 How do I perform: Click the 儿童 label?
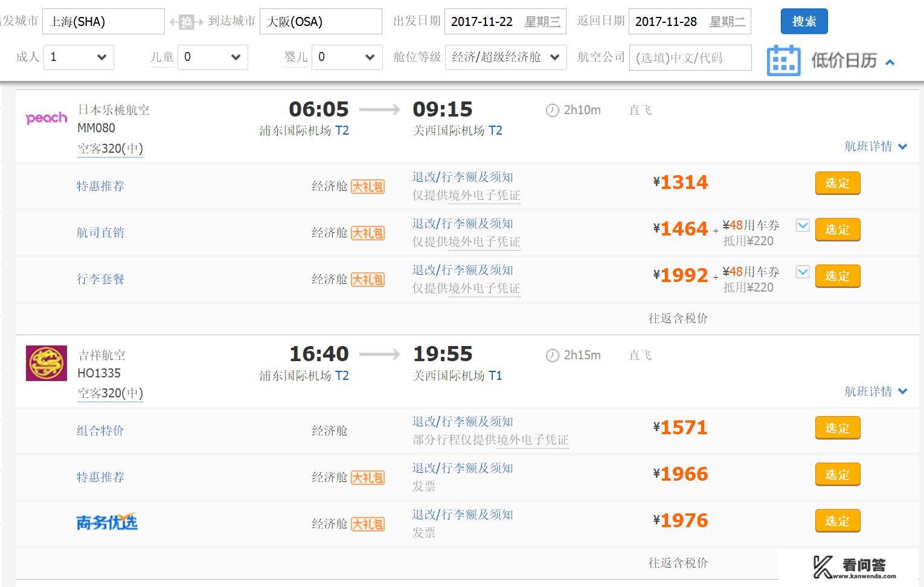click(x=162, y=57)
